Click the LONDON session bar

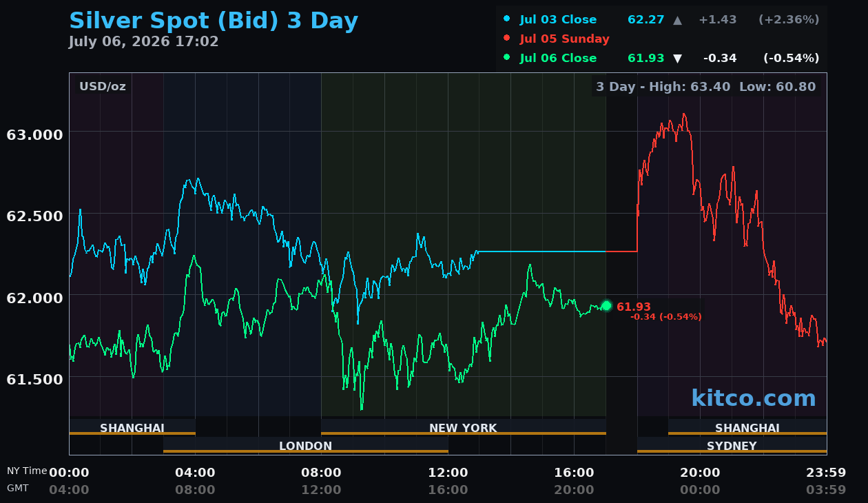[306, 445]
